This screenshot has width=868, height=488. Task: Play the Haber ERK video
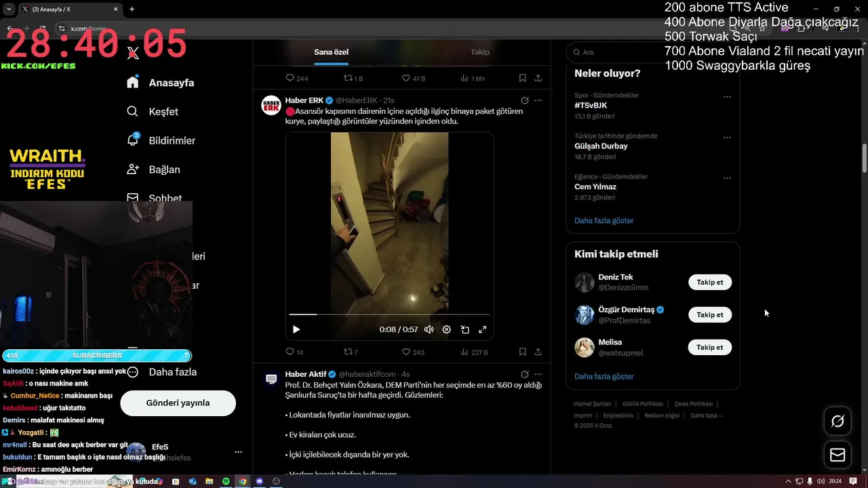(296, 329)
